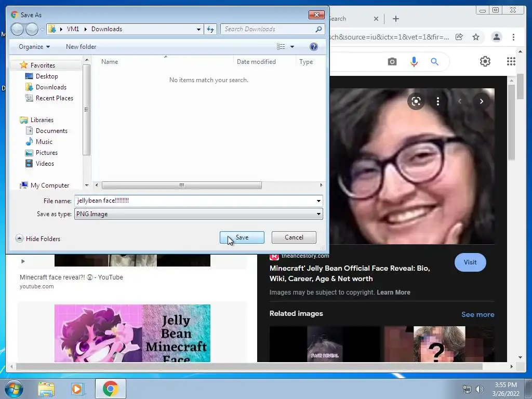Viewport: 532px width, 399px height.
Task: Create a New folder
Action: point(81,47)
